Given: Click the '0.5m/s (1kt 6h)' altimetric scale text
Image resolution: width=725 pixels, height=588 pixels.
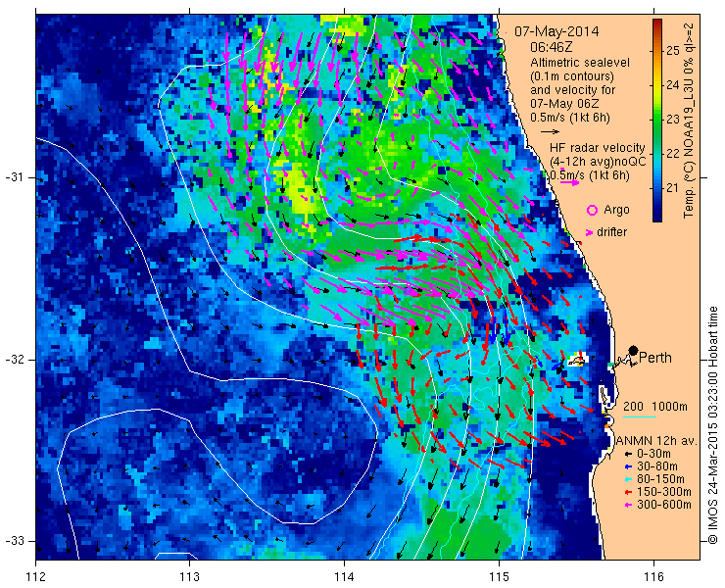Looking at the screenshot, I should [569, 118].
